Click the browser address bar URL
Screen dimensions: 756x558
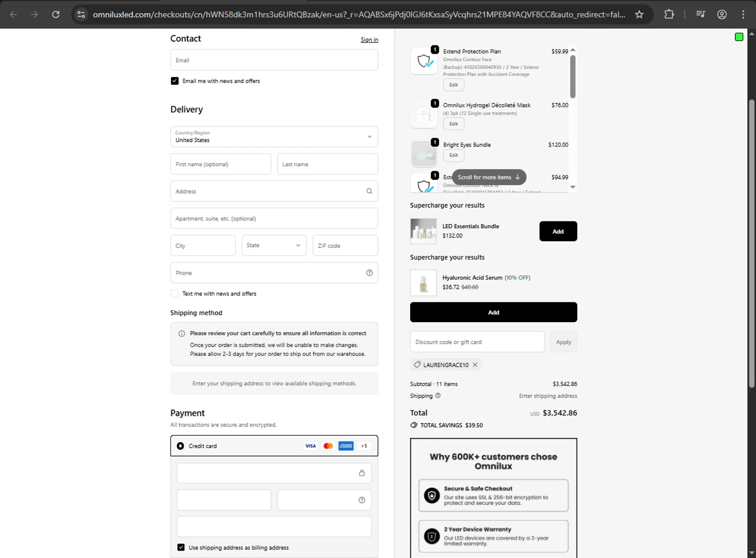(x=359, y=14)
